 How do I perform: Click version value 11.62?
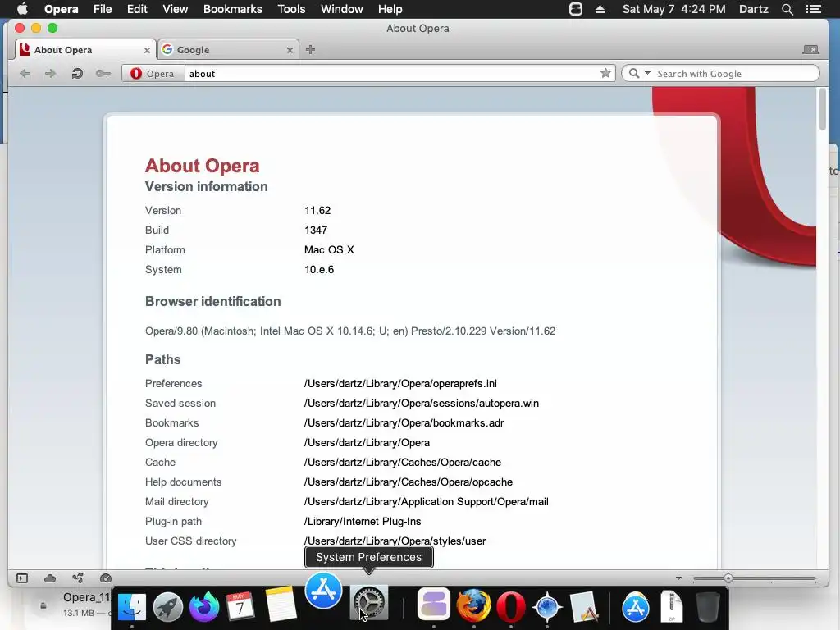coord(317,211)
